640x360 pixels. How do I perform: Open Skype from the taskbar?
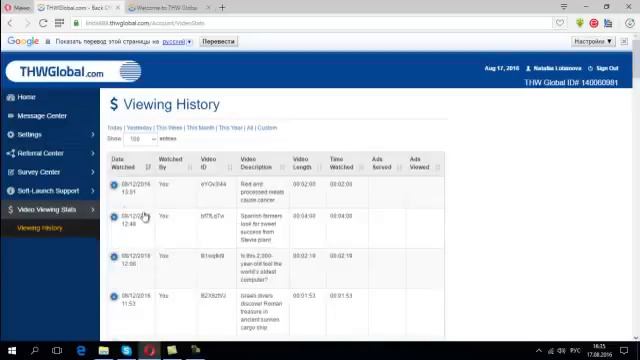pyautogui.click(x=127, y=351)
